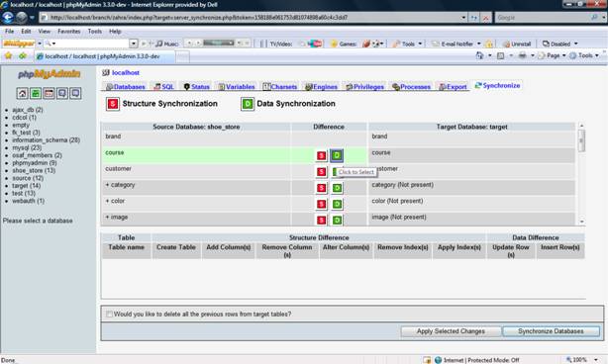Click the Favorites star icon
The image size is (608, 364).
tap(8, 56)
